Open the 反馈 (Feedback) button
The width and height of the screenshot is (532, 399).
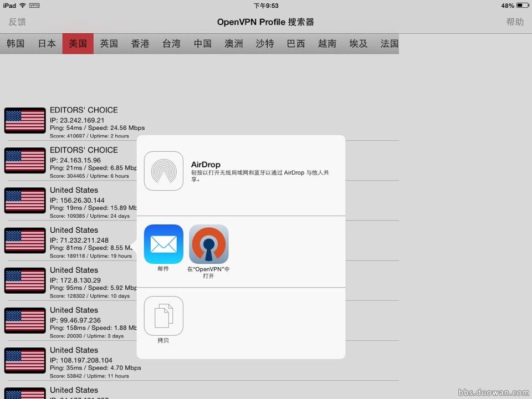coord(17,22)
